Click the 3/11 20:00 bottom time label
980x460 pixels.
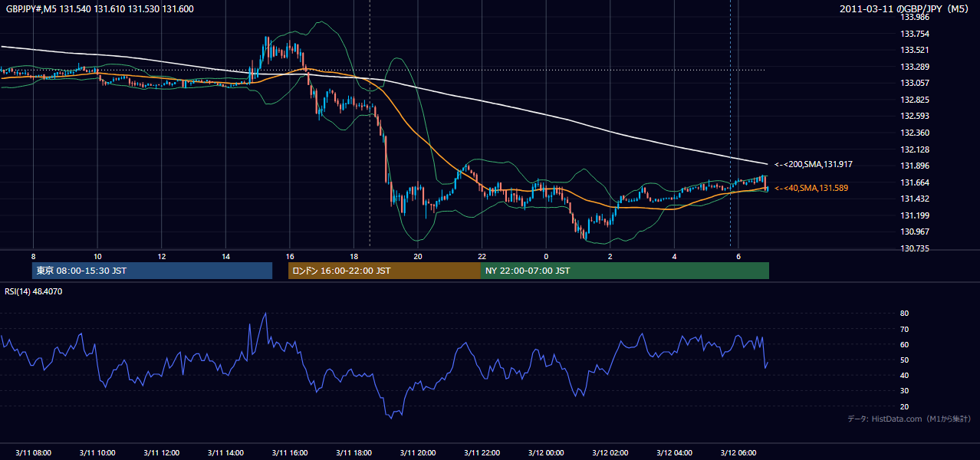pyautogui.click(x=418, y=452)
